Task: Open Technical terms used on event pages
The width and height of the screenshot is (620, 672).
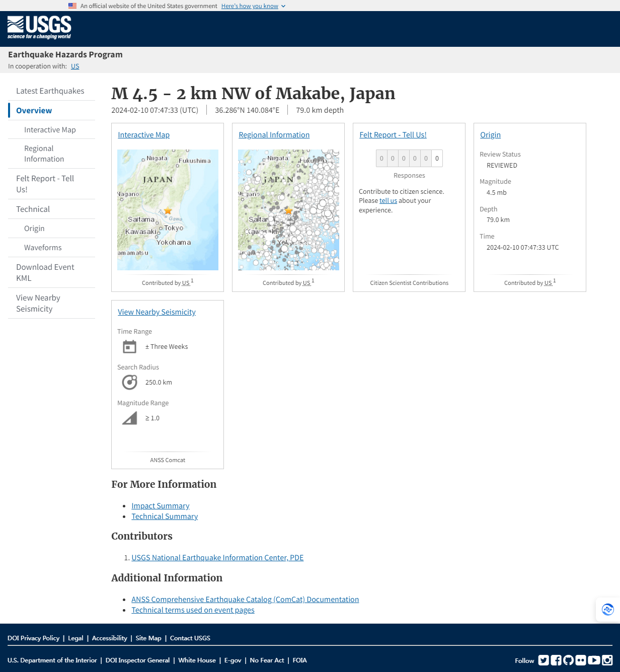Action: (193, 610)
